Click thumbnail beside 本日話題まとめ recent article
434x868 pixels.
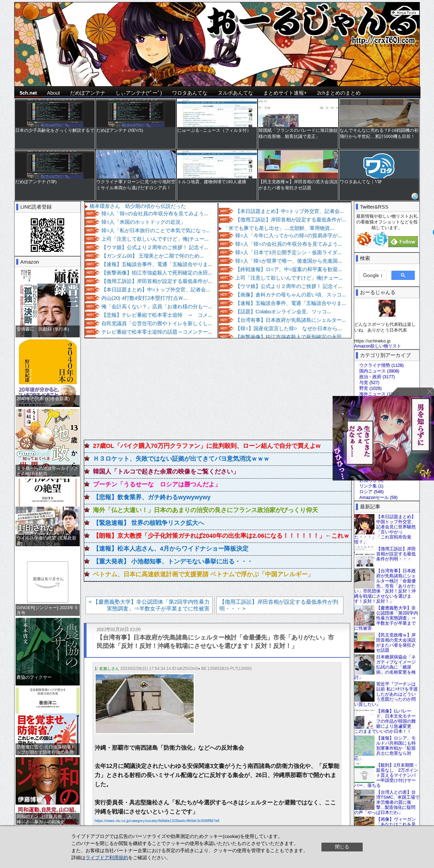[x=364, y=524]
